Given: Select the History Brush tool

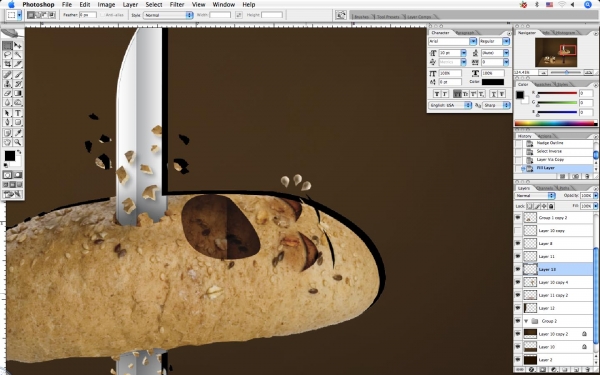Looking at the screenshot, I should pos(18,84).
